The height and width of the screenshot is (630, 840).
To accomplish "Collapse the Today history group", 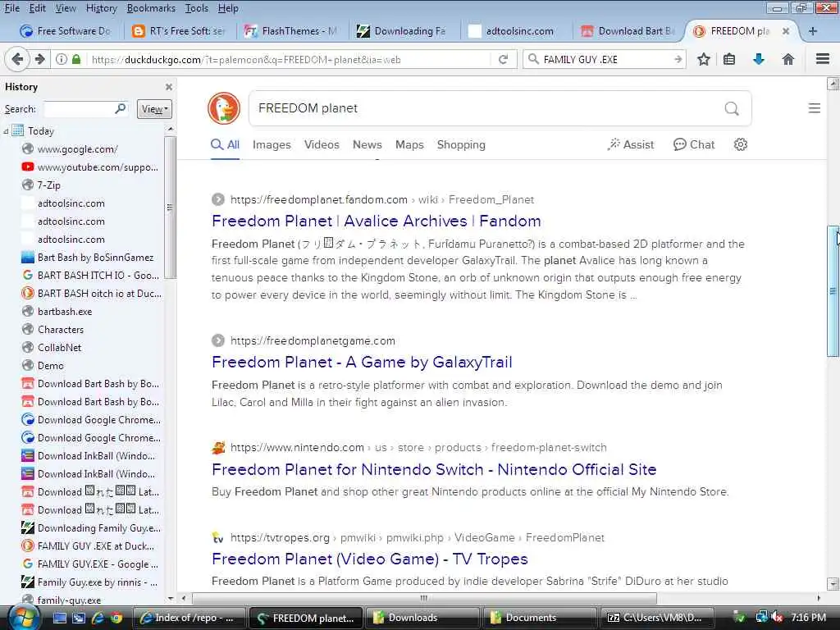I will (6, 130).
